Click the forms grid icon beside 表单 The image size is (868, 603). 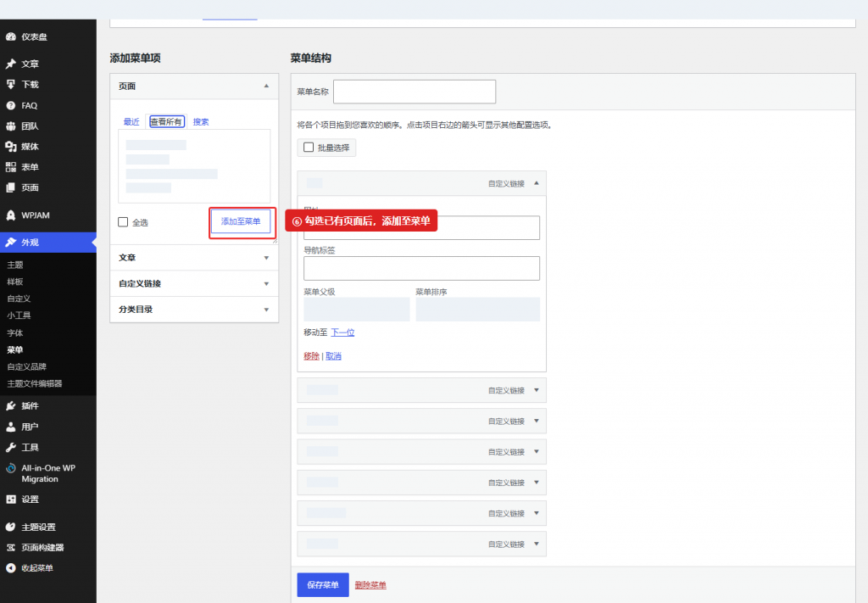click(x=10, y=167)
